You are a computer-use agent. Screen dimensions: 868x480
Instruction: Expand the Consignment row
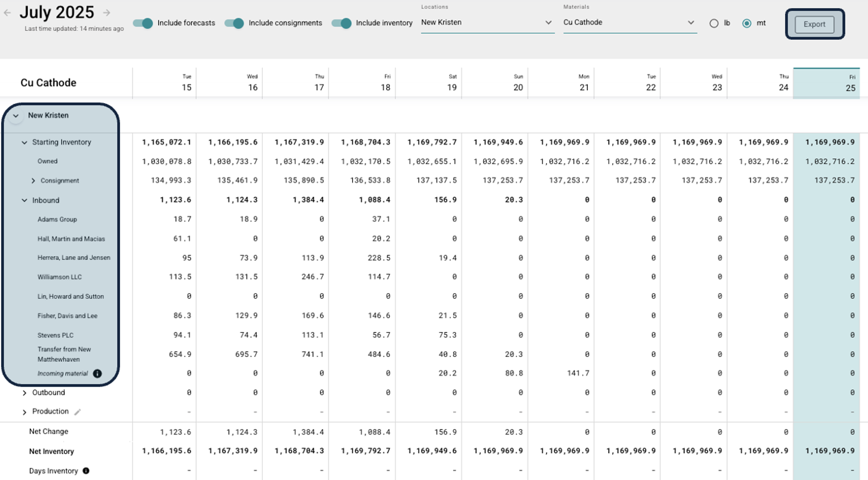(x=33, y=181)
